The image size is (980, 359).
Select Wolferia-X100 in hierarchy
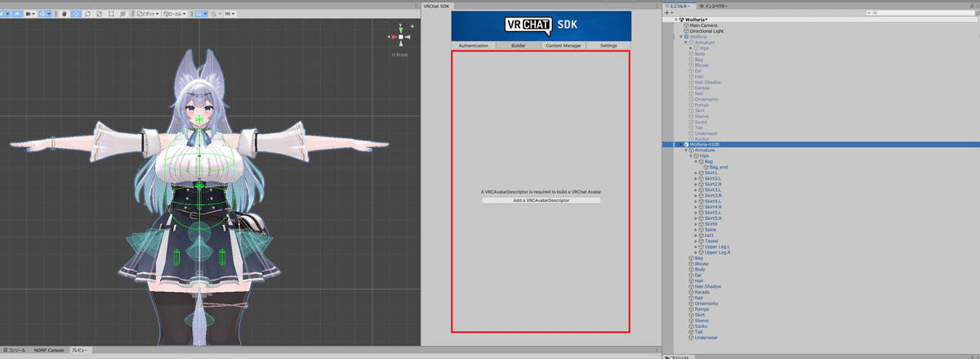pos(821,145)
